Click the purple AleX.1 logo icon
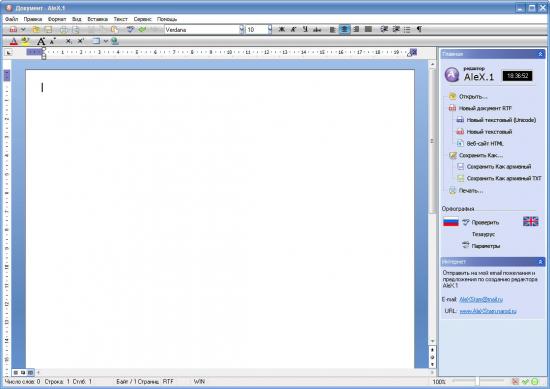Viewport: 550px width, 389px height. coord(452,74)
